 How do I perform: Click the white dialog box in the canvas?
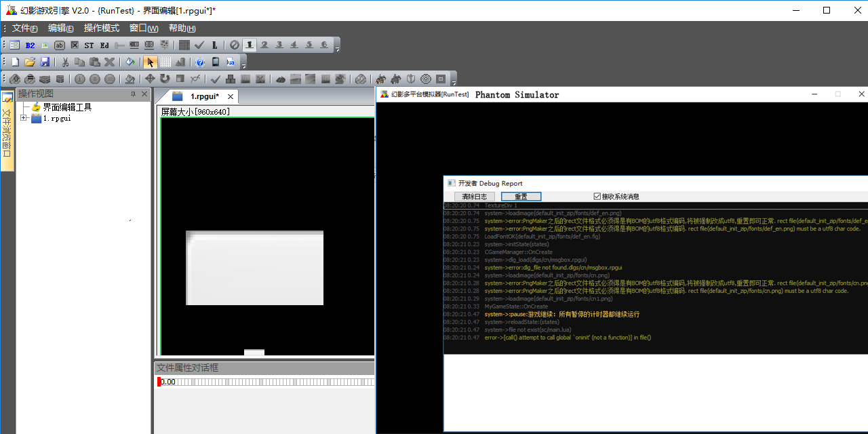[x=254, y=268]
